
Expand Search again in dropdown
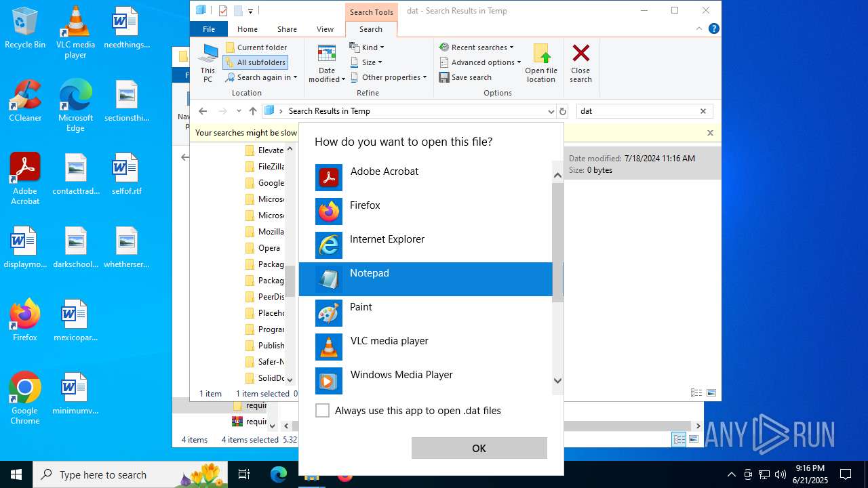(x=261, y=77)
